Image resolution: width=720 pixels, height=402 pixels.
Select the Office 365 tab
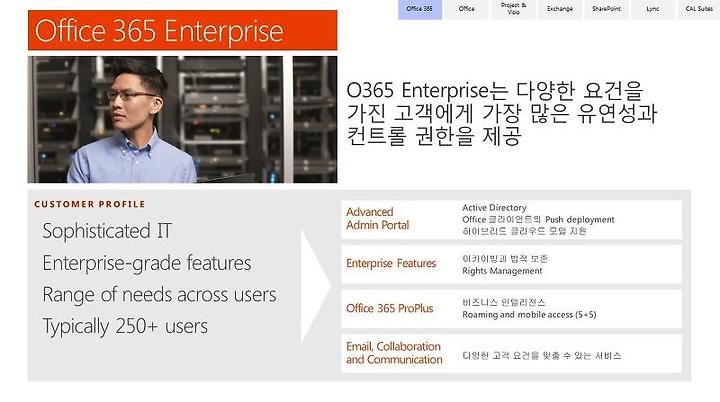(420, 9)
